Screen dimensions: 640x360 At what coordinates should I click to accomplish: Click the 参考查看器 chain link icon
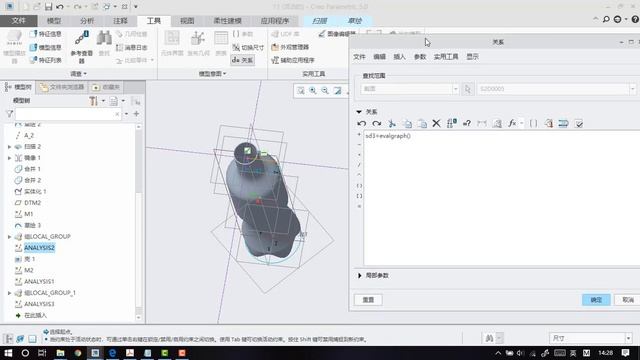pos(82,38)
